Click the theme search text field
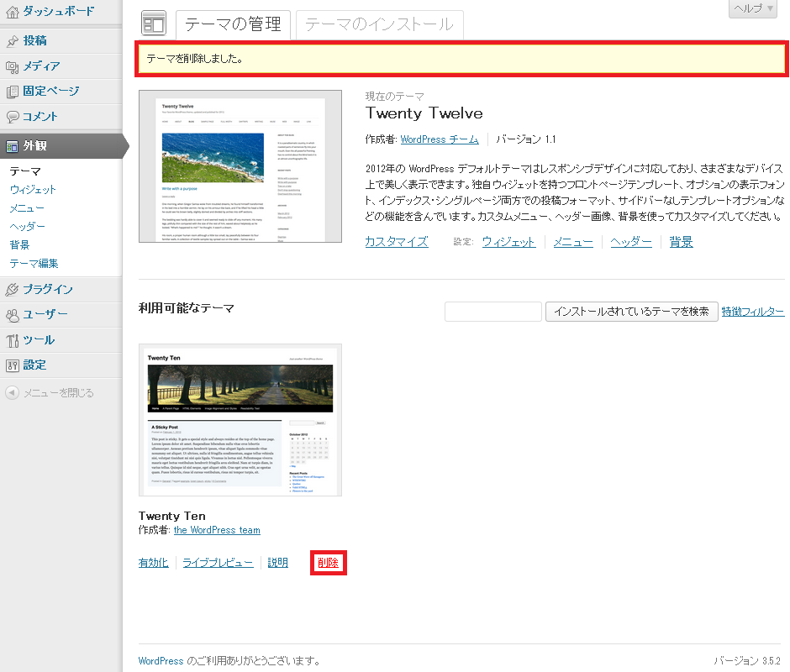The image size is (790, 672). pos(492,312)
